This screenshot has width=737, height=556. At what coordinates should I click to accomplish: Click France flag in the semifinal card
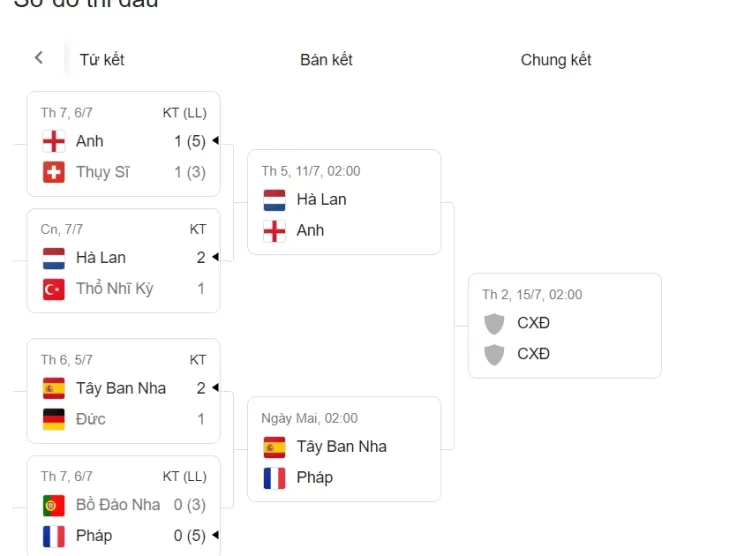275,478
